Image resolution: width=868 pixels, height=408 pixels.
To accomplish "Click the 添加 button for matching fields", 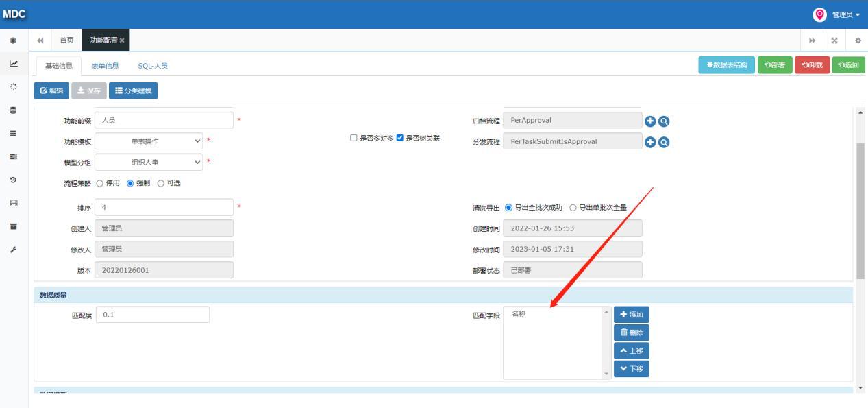I will click(631, 315).
